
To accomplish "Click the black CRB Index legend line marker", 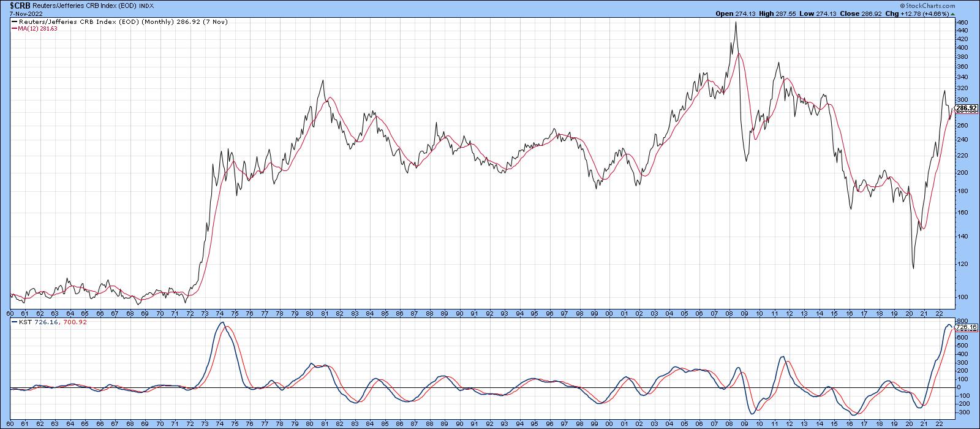I will [x=13, y=21].
